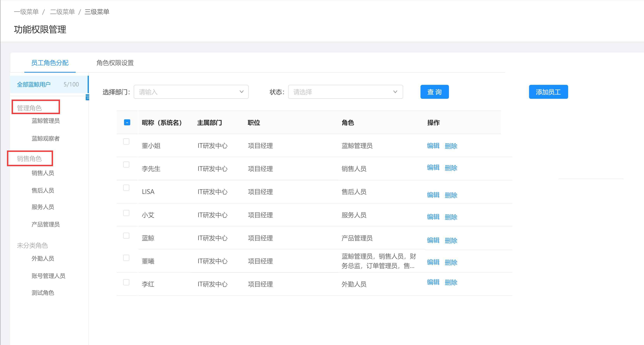The height and width of the screenshot is (345, 644).
Task: Click the 添加员工 button
Action: click(x=548, y=92)
